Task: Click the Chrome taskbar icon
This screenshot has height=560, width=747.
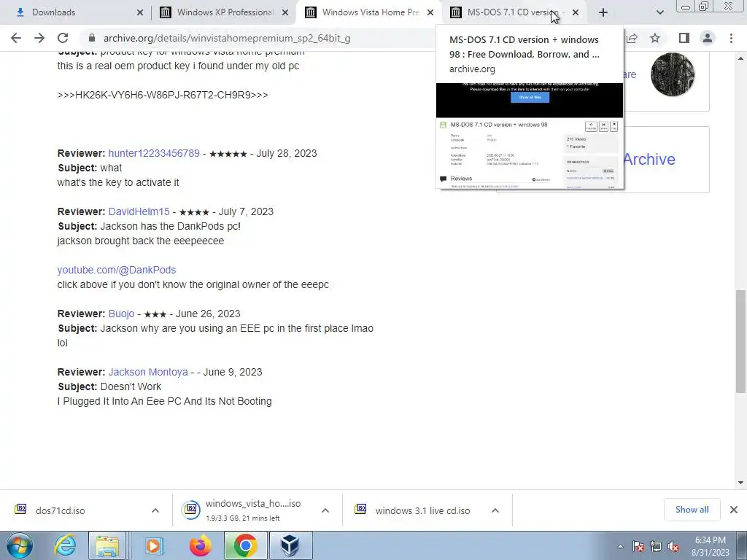Action: tap(245, 545)
